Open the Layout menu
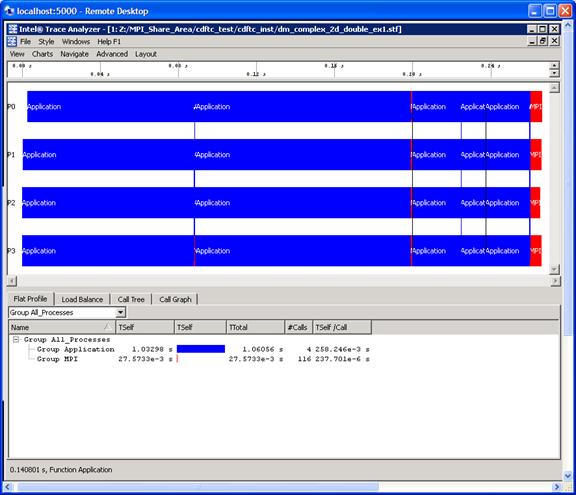Image resolution: width=576 pixels, height=495 pixels. [x=146, y=54]
